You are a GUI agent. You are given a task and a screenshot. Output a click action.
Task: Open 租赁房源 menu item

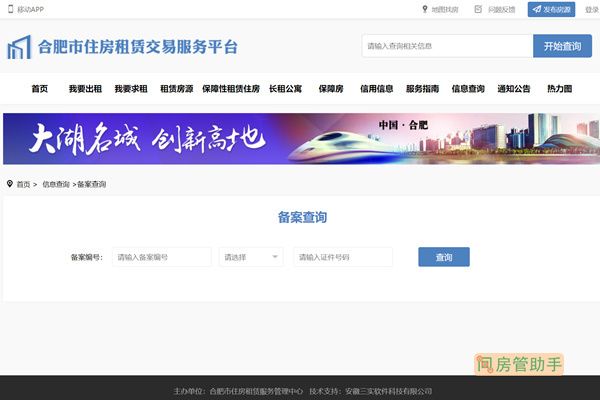coord(176,89)
